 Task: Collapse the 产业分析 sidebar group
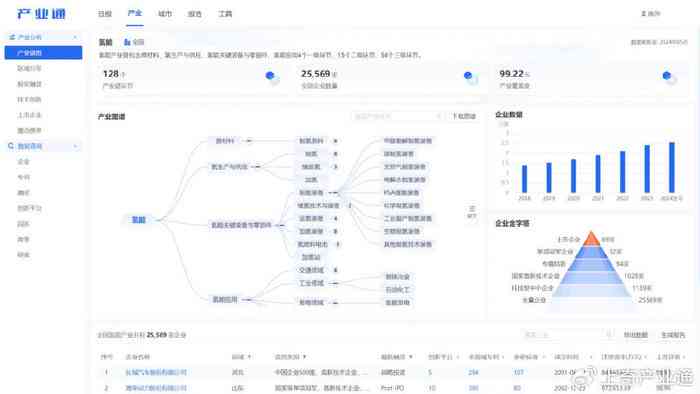[x=75, y=37]
